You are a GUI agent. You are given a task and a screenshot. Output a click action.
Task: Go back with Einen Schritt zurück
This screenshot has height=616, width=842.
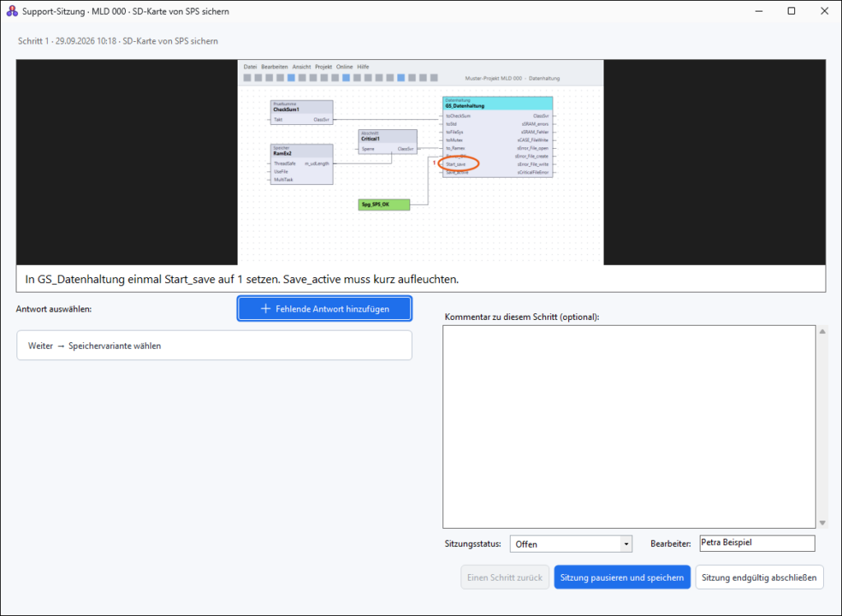[505, 577]
